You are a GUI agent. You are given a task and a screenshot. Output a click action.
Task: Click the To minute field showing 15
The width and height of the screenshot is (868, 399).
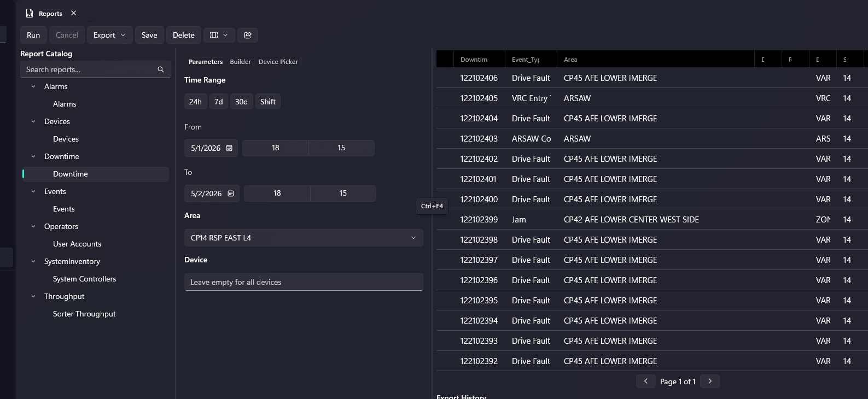pos(343,193)
